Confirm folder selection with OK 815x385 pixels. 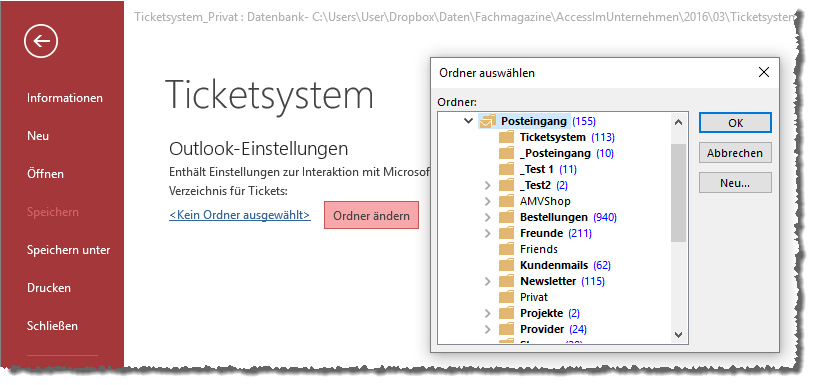(x=735, y=123)
